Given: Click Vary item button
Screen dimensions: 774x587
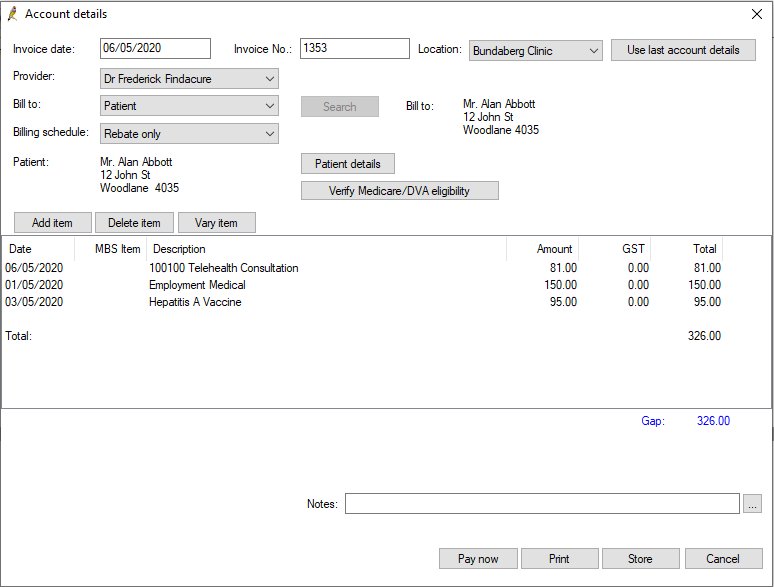Looking at the screenshot, I should 216,223.
